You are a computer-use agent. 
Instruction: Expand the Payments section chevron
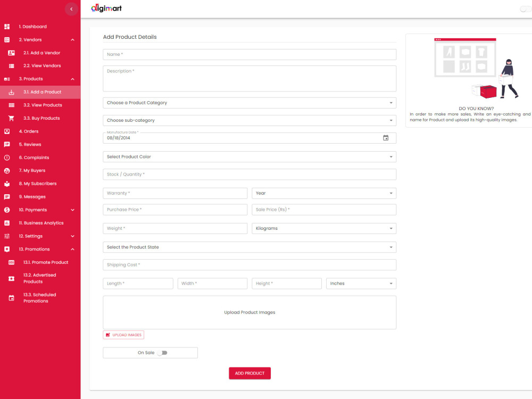click(72, 210)
